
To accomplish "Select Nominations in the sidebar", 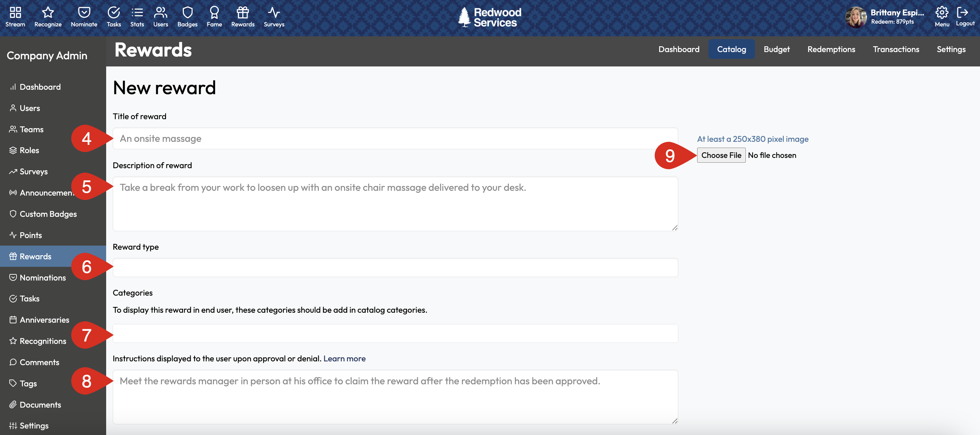I will [42, 277].
